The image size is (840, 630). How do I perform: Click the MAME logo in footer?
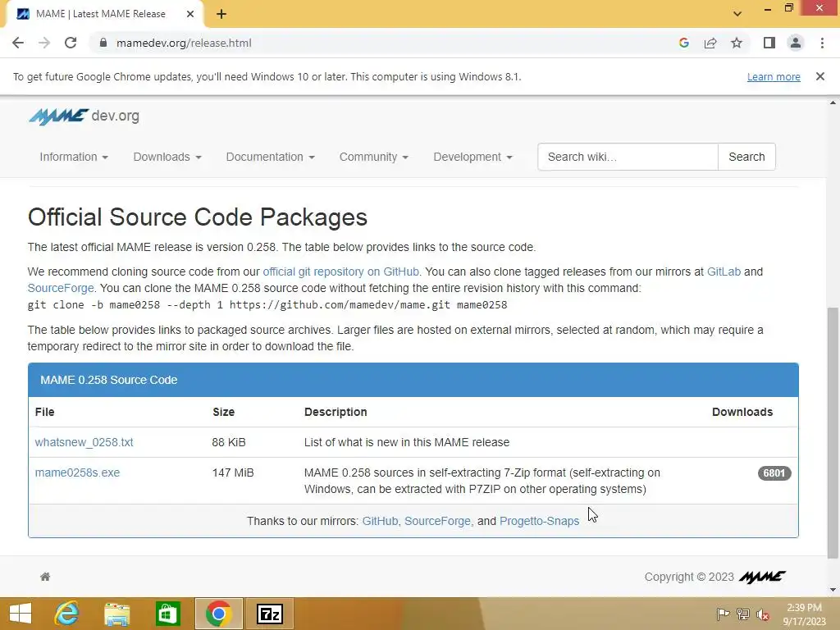click(762, 577)
